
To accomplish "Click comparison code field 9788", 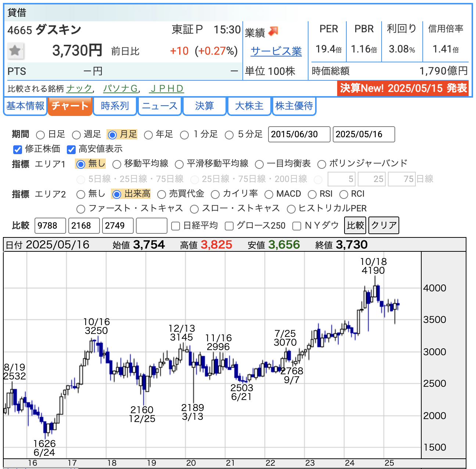I will pyautogui.click(x=50, y=226).
